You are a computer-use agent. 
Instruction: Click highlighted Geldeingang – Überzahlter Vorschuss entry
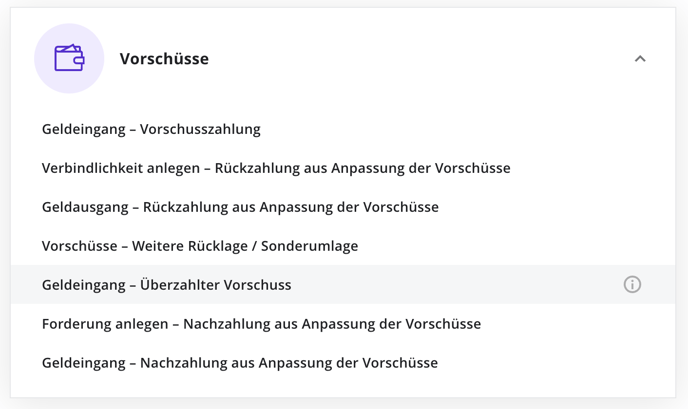coord(343,284)
